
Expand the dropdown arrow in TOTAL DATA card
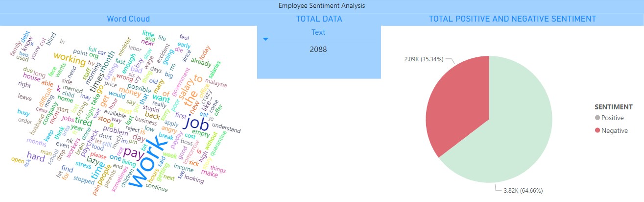pyautogui.click(x=265, y=39)
